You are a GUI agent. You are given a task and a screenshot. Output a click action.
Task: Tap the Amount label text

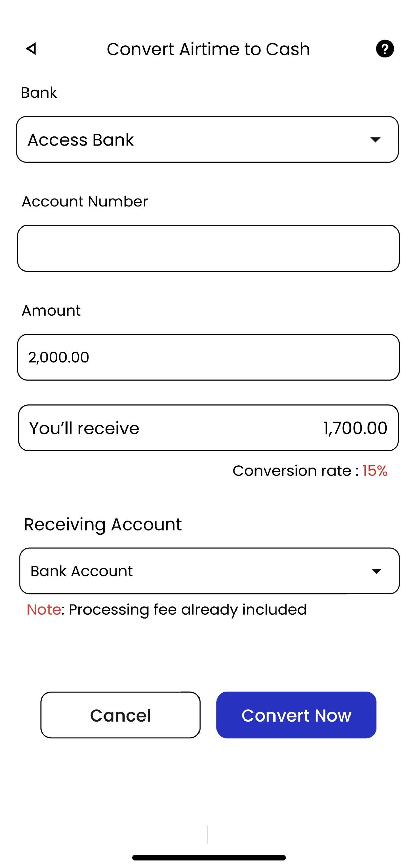(x=51, y=310)
